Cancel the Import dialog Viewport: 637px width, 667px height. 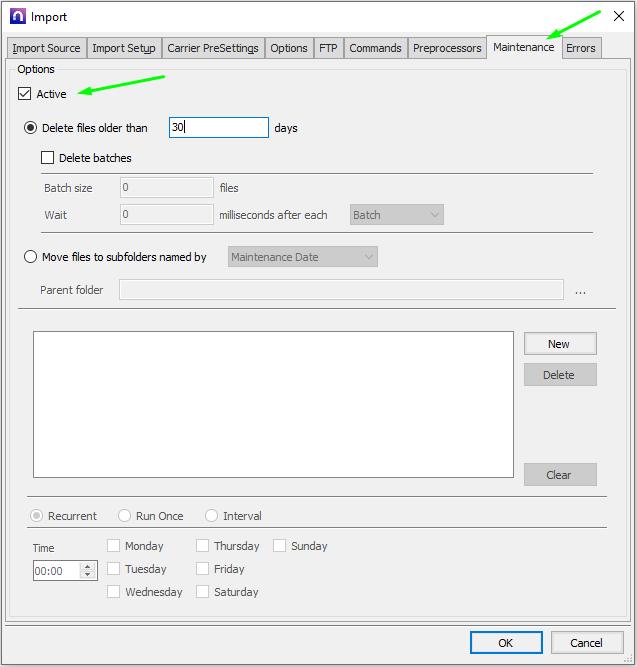(x=586, y=643)
